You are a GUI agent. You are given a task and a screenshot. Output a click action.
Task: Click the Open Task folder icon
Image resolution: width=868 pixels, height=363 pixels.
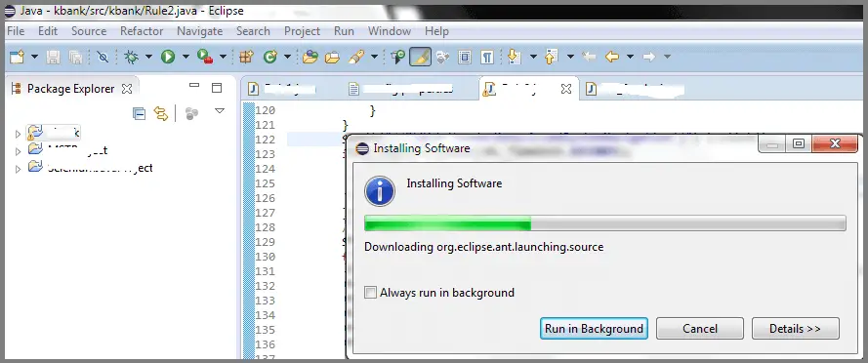tap(332, 57)
